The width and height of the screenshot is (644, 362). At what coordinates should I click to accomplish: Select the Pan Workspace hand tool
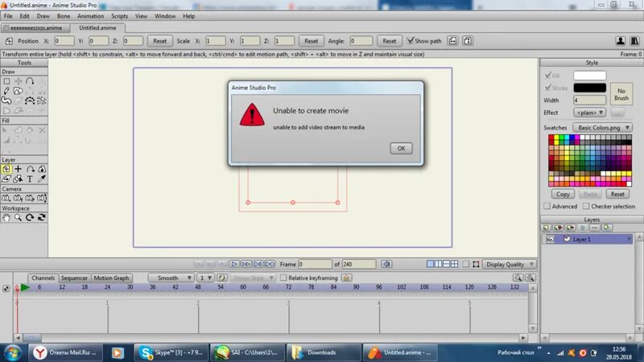coord(6,217)
